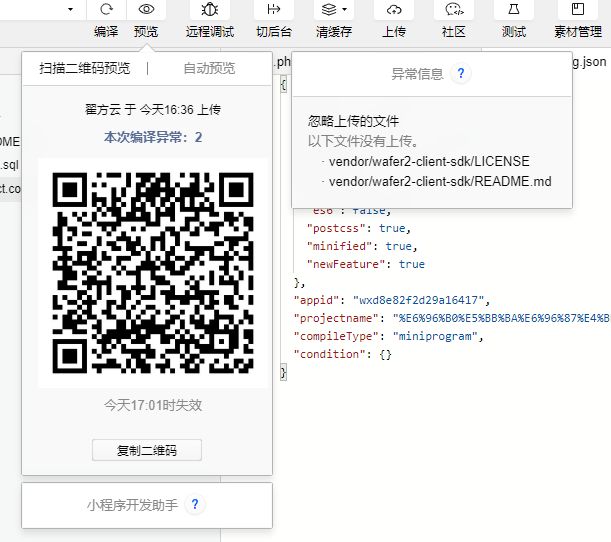611x542 pixels.
Task: Click the appid value wxd8e82f2d29a16417
Action: point(419,300)
